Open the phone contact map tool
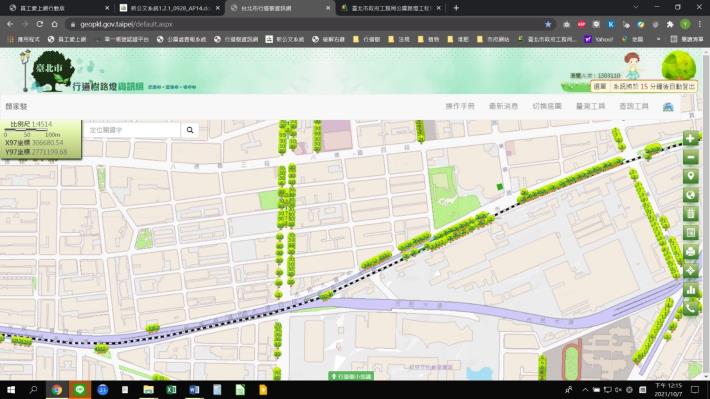Viewport: 710px width, 399px height. [x=690, y=308]
